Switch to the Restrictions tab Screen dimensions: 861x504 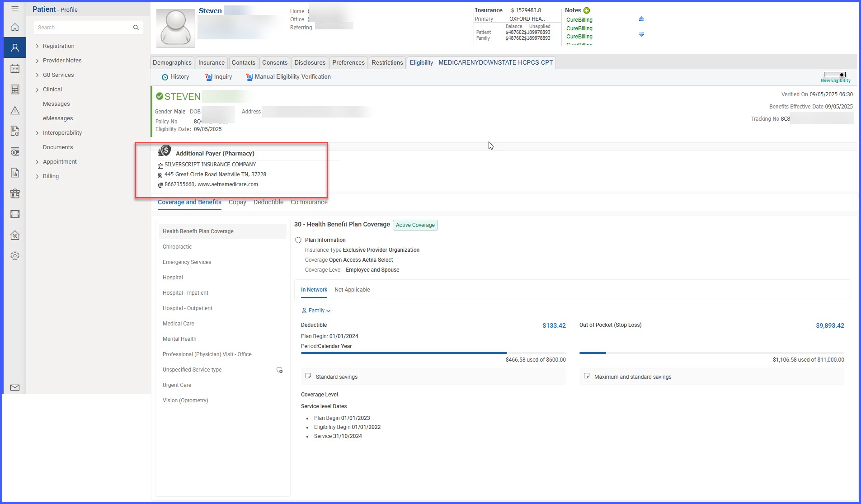(x=387, y=62)
